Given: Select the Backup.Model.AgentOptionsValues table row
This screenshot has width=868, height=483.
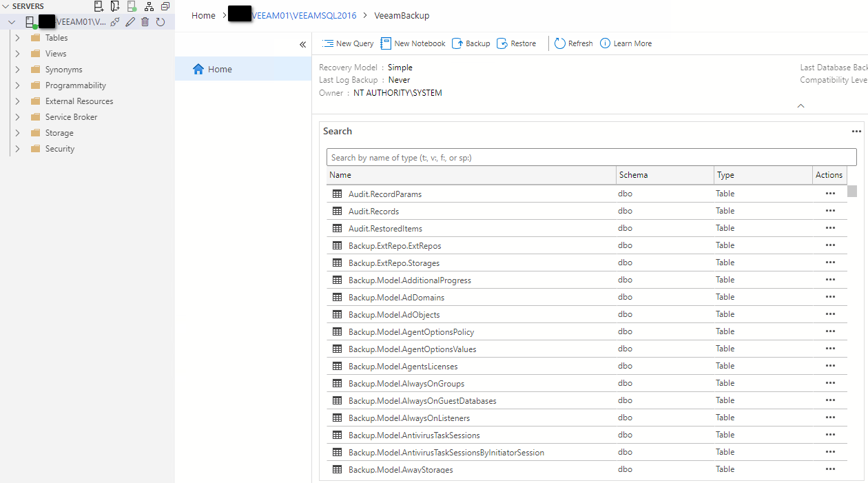Looking at the screenshot, I should (587, 349).
